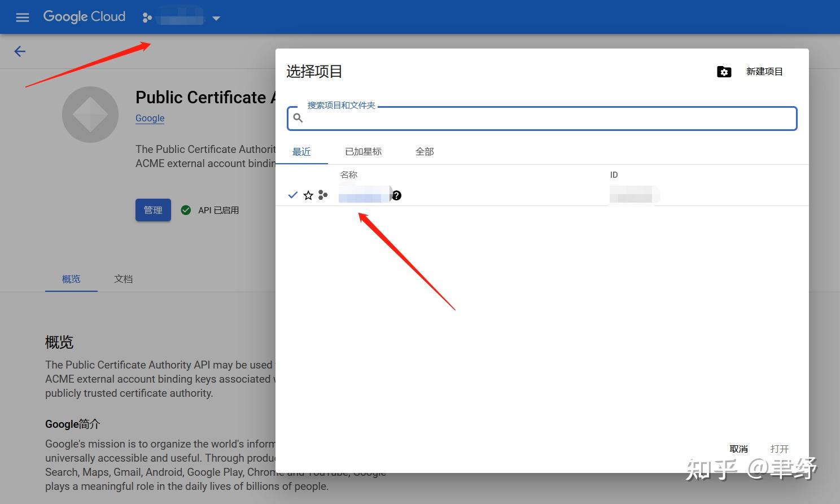Expand the project selector dropdown arrow
This screenshot has width=840, height=504.
point(216,19)
